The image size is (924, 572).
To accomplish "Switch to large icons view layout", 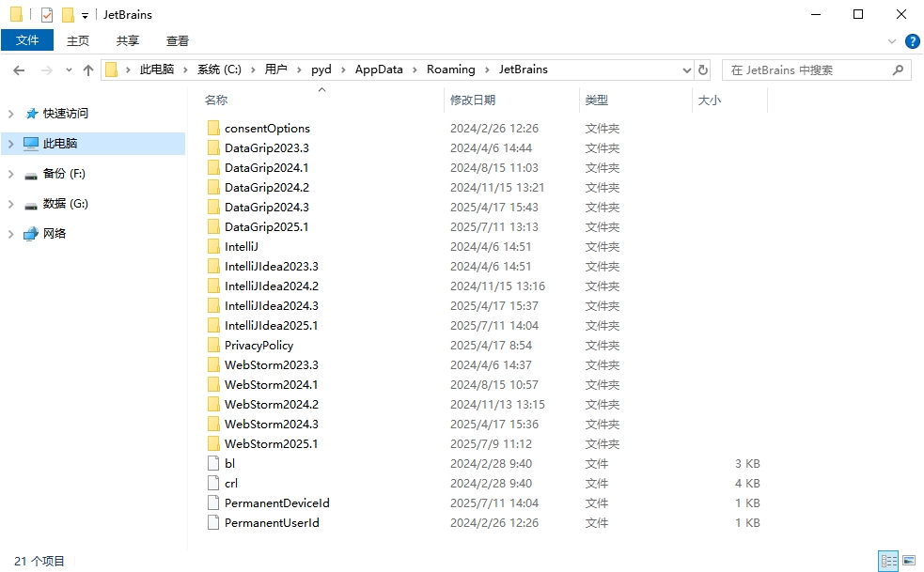I will [909, 561].
